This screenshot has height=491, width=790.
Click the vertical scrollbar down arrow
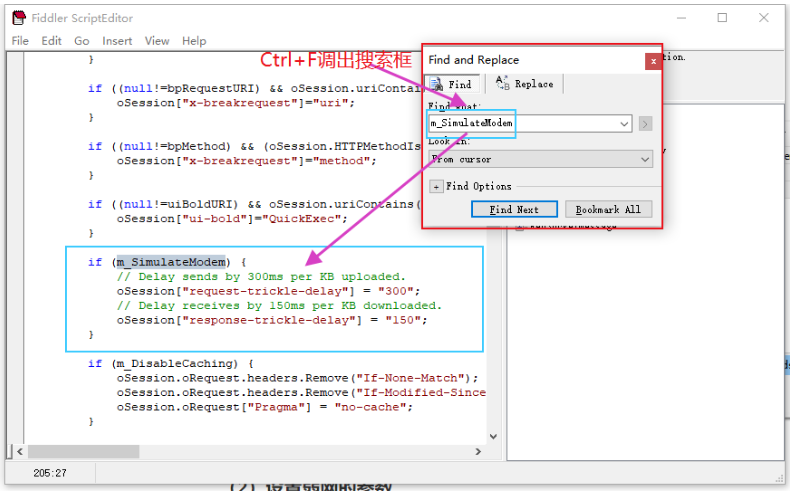tap(494, 437)
